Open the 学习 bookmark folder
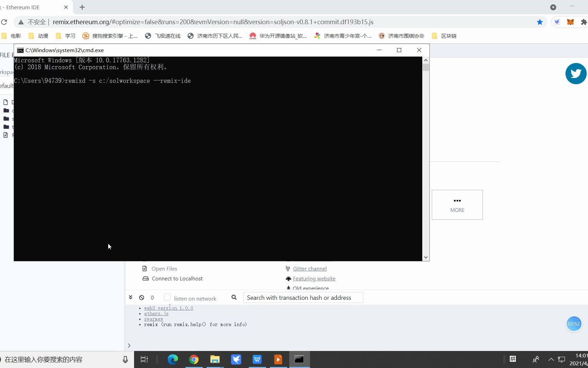 (65, 36)
